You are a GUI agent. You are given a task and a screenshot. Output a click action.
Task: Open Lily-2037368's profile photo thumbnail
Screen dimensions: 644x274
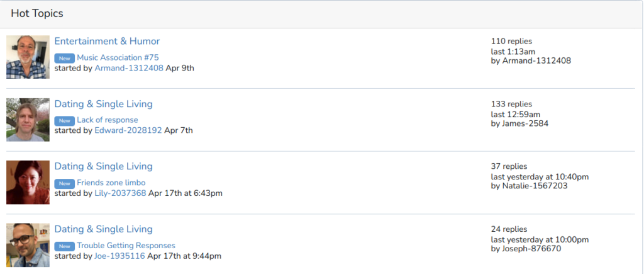(28, 182)
